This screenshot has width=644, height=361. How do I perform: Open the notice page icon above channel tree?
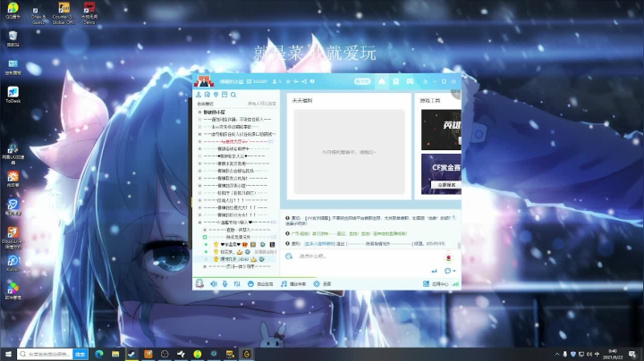click(225, 95)
